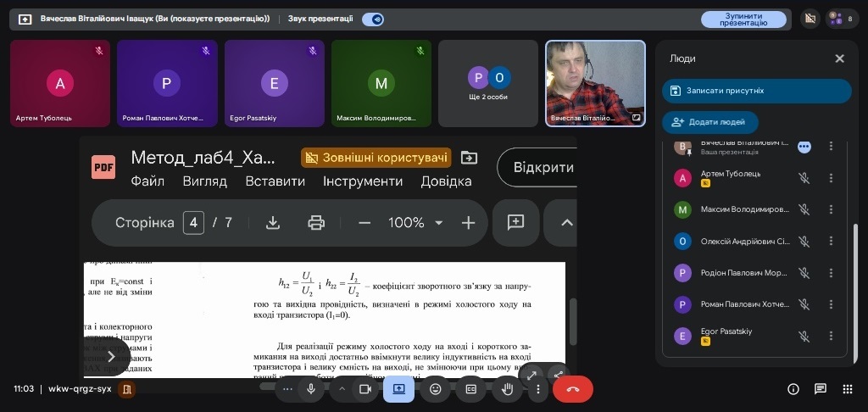Open the 100% zoom level dropdown

pos(415,223)
